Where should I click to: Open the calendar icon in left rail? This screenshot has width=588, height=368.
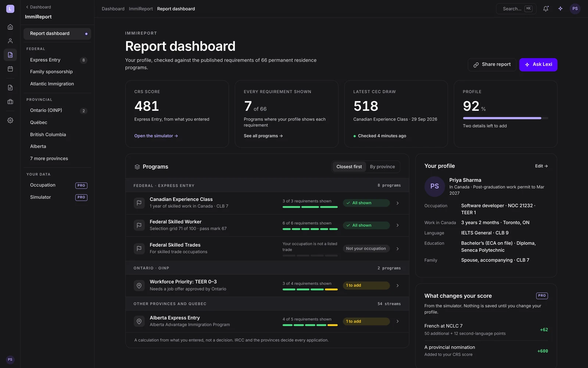click(x=10, y=69)
